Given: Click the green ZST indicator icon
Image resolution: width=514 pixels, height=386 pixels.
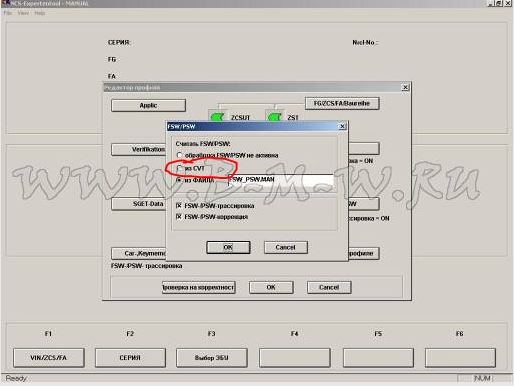Looking at the screenshot, I should [275, 117].
